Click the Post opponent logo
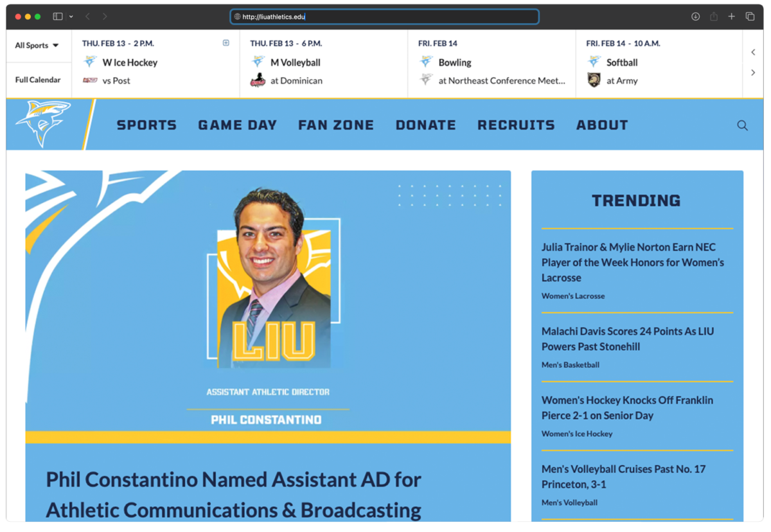The image size is (771, 532). pos(90,80)
